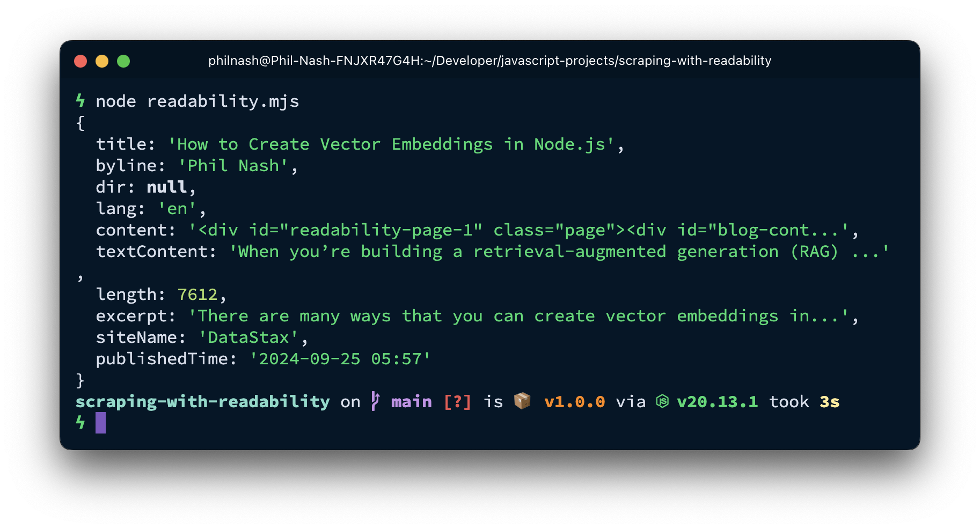Place the cursor at the purple terminal caret

tap(100, 423)
